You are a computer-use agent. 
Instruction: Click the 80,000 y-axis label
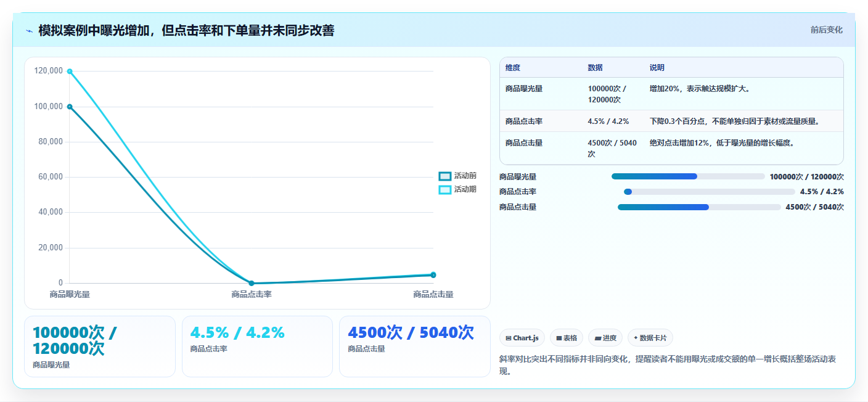[x=51, y=142]
